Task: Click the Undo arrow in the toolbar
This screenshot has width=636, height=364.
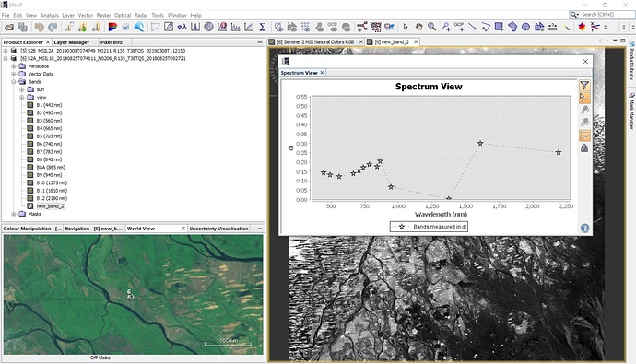Action: [x=39, y=27]
